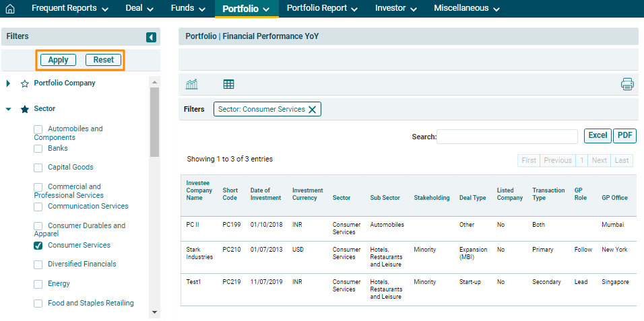Open the Miscellaneous menu
The width and height of the screenshot is (644, 321).
(x=466, y=9)
